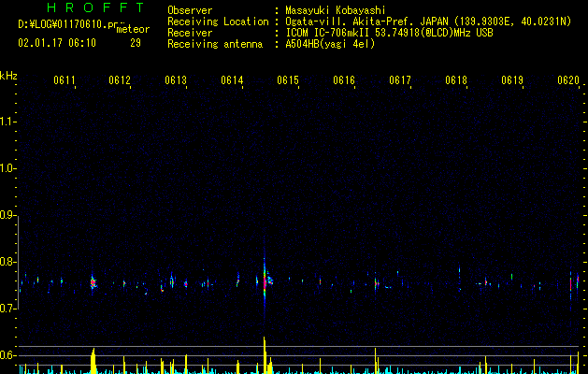Click the 0617 time marker
The image size is (588, 374).
click(x=400, y=80)
